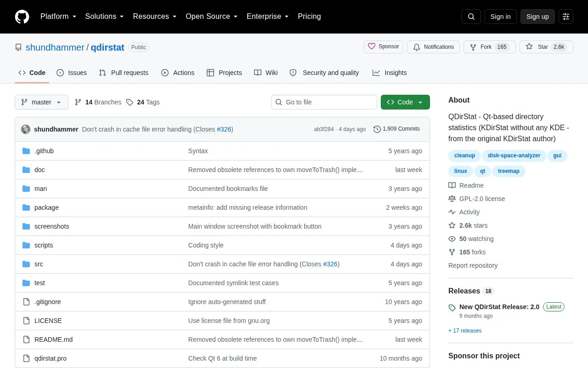Switch to the Actions tab
588x368 pixels.
[x=178, y=73]
